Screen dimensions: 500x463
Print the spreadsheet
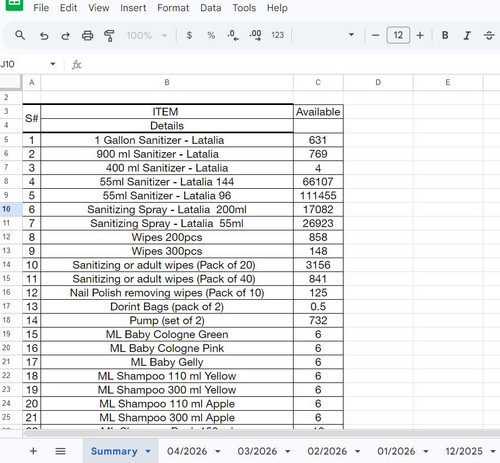coord(87,35)
